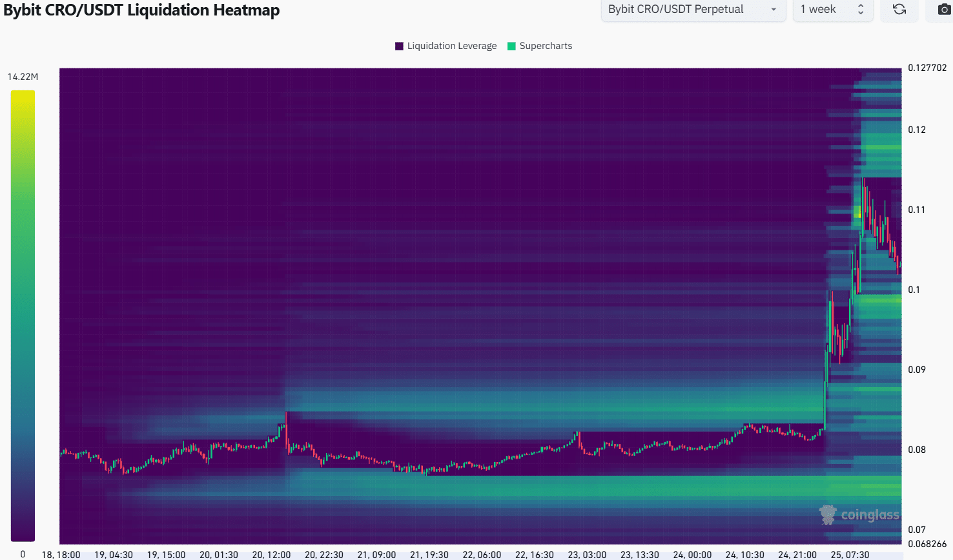Click the 24, 00:00 time axis label
953x560 pixels.
coord(692,555)
